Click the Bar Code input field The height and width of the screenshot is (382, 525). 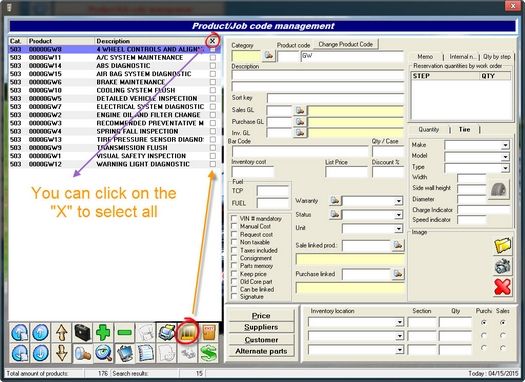[x=300, y=151]
